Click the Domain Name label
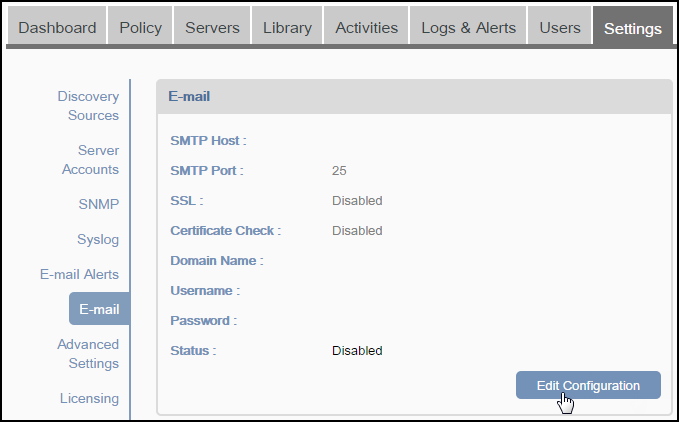679x422 pixels. [x=217, y=261]
